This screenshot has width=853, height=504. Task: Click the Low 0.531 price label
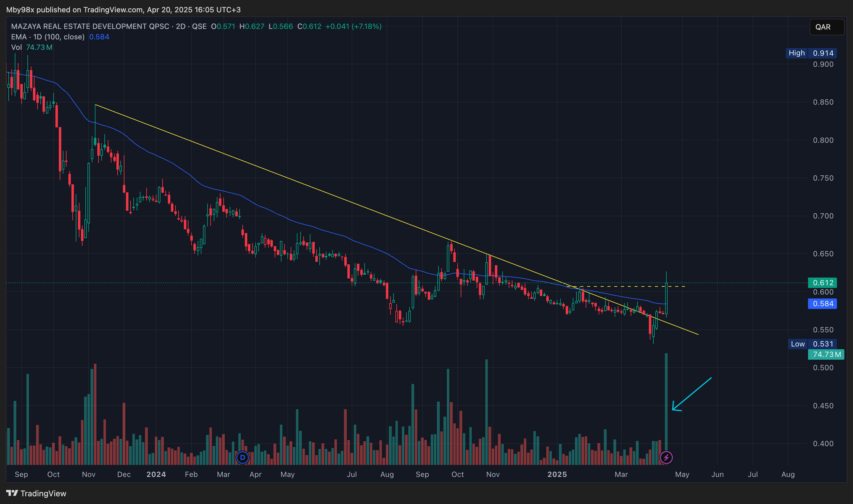pos(812,344)
